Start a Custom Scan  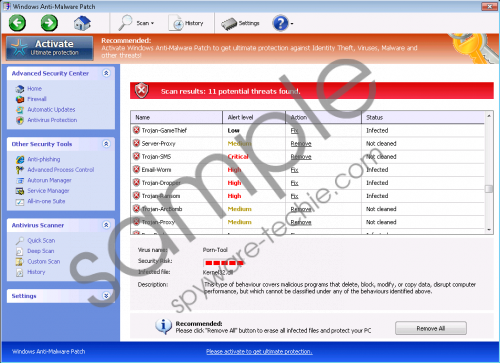(44, 262)
